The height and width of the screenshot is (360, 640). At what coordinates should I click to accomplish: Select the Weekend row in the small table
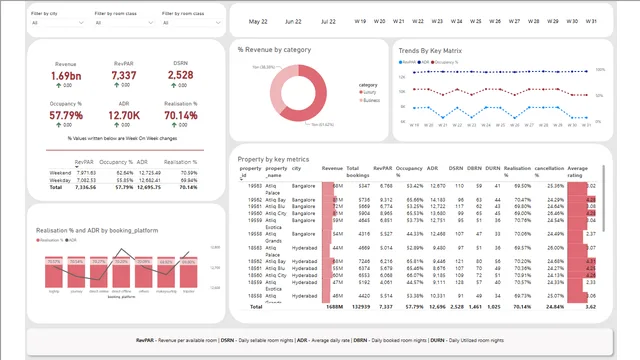pyautogui.click(x=123, y=173)
